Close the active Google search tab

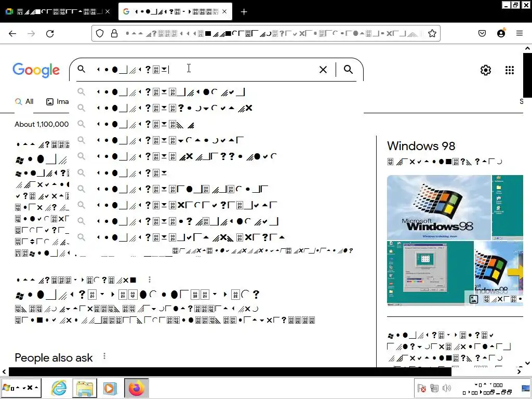tap(224, 11)
